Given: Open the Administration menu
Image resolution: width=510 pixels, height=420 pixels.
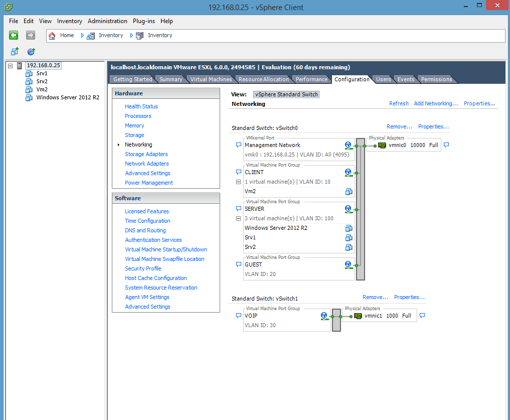Looking at the screenshot, I should [107, 21].
